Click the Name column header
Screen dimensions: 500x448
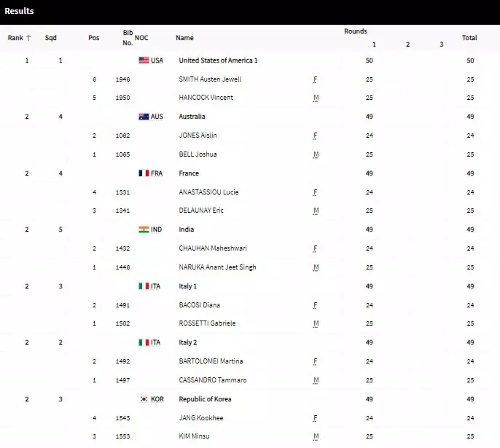pos(184,38)
